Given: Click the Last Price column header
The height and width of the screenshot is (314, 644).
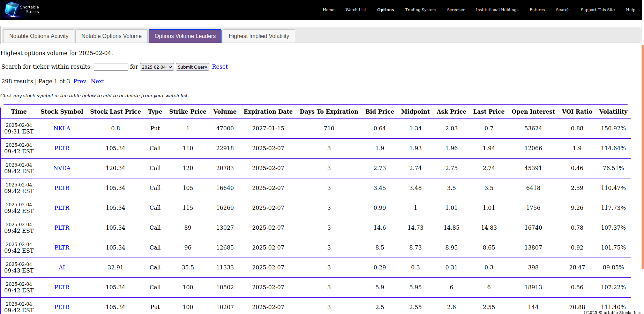Looking at the screenshot, I should tap(489, 112).
